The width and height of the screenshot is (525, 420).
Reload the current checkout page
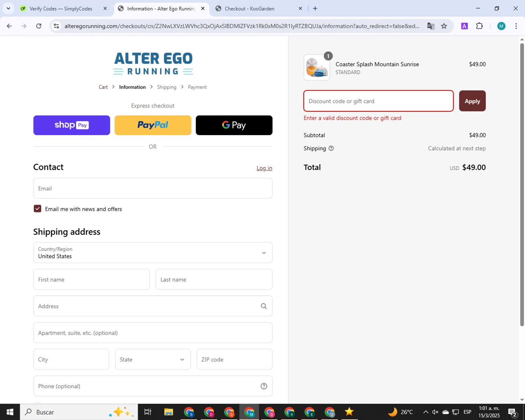tap(39, 26)
